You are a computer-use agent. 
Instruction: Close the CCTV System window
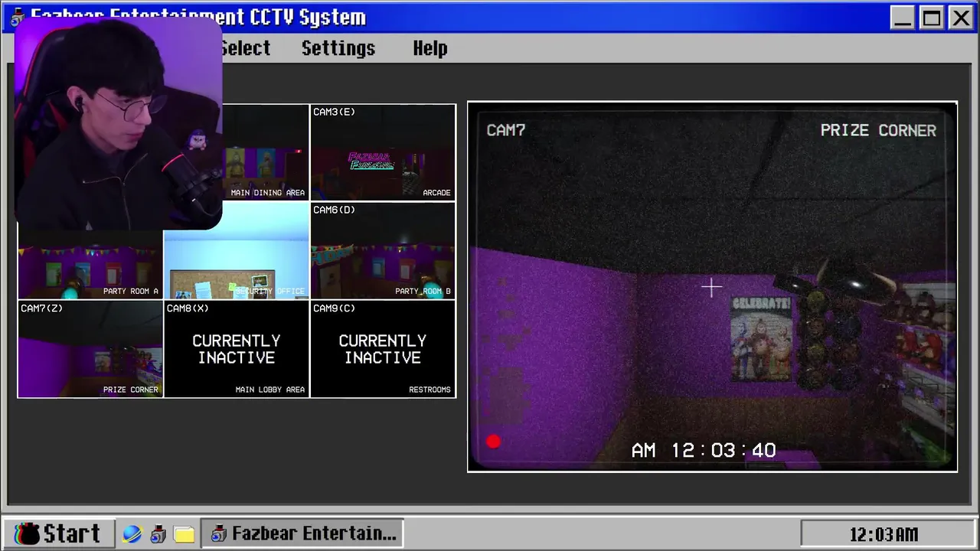[x=961, y=18]
